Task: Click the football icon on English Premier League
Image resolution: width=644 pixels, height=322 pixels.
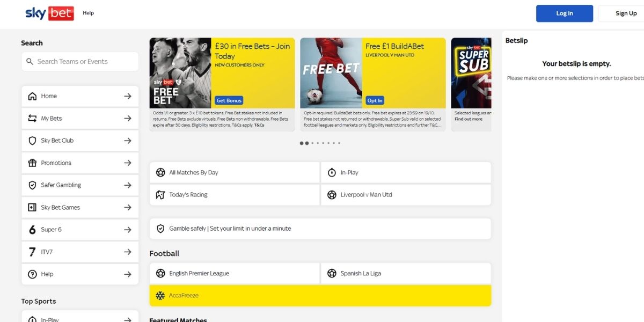Action: (x=160, y=273)
